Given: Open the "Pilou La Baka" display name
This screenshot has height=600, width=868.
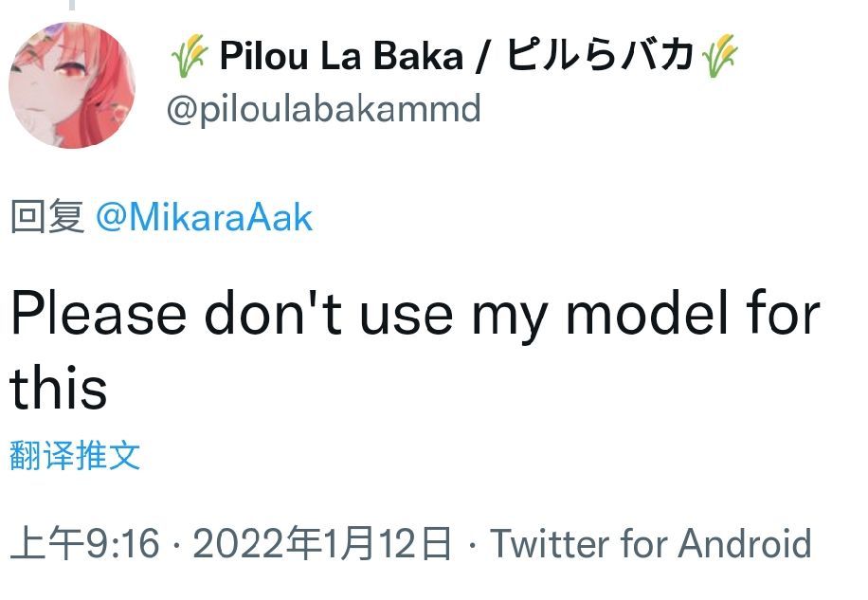Looking at the screenshot, I should click(x=341, y=59).
